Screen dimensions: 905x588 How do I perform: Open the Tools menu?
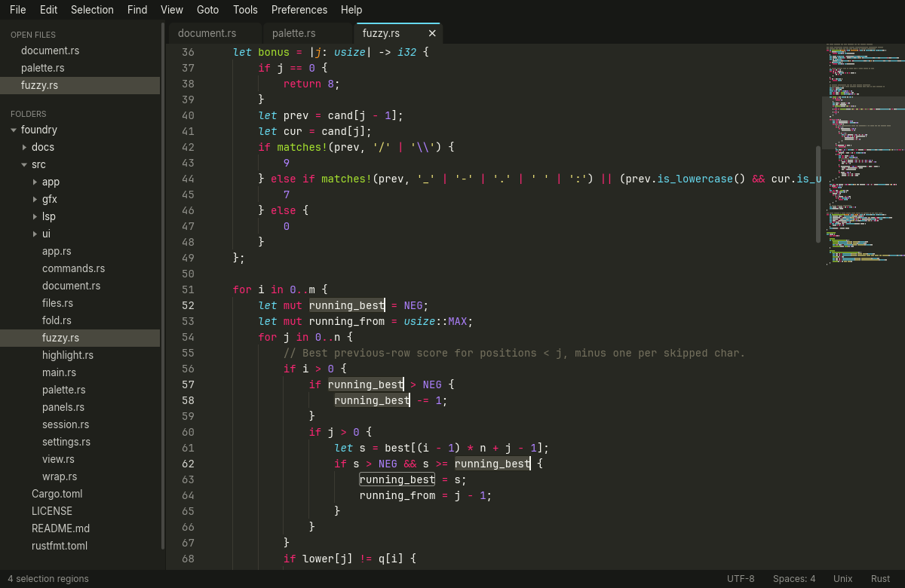click(245, 10)
